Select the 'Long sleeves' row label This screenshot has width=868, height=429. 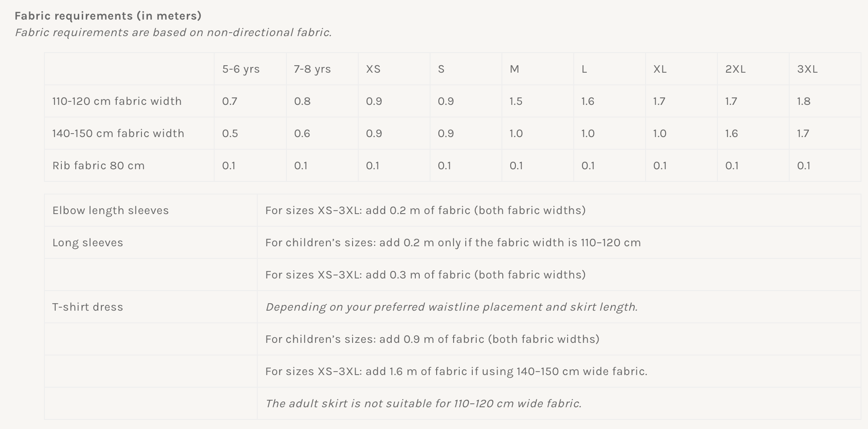[87, 243]
